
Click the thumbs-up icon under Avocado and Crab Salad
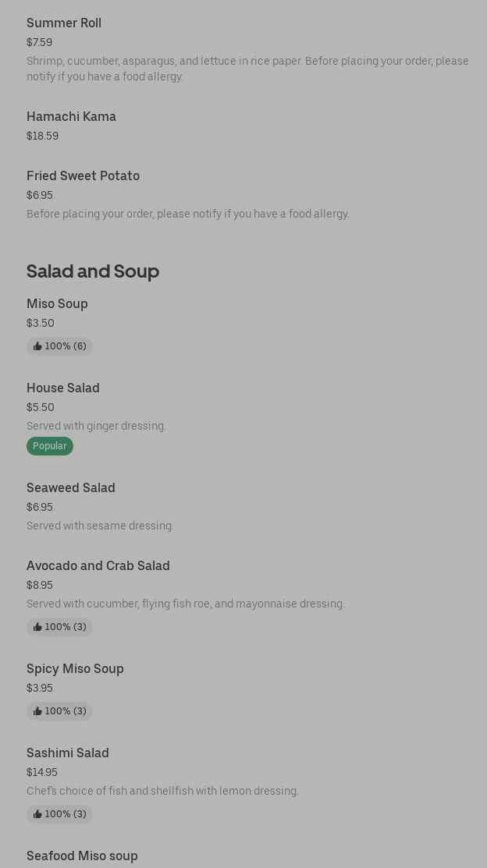coord(37,627)
